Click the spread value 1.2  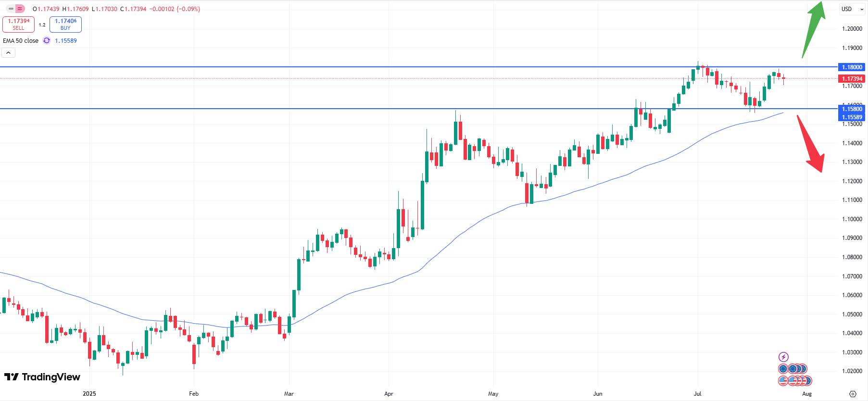click(42, 25)
